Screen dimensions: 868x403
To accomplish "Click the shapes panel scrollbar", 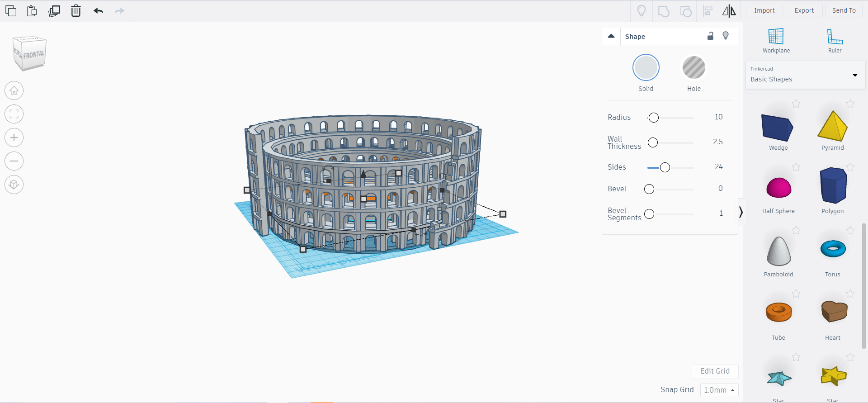I will coord(864,285).
